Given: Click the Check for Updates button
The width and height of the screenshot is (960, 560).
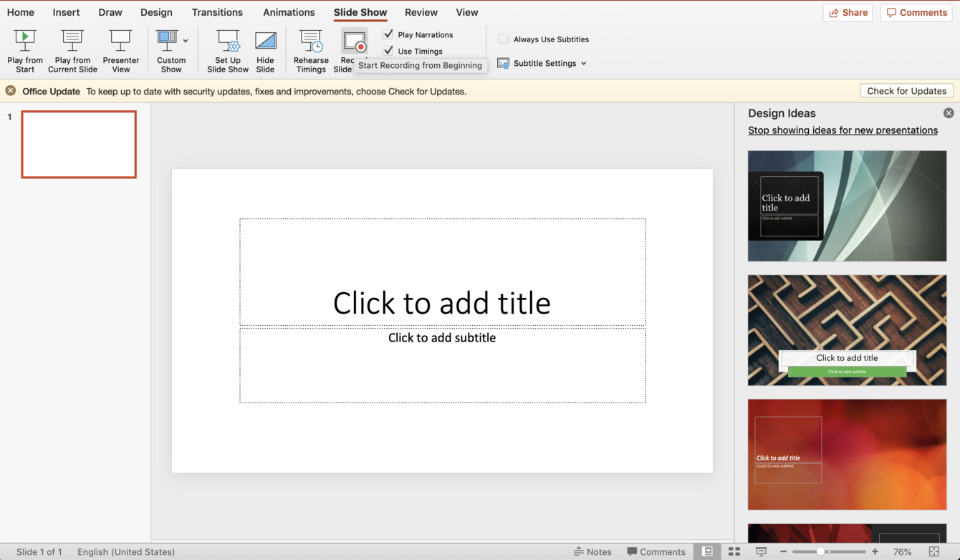Looking at the screenshot, I should click(x=906, y=91).
